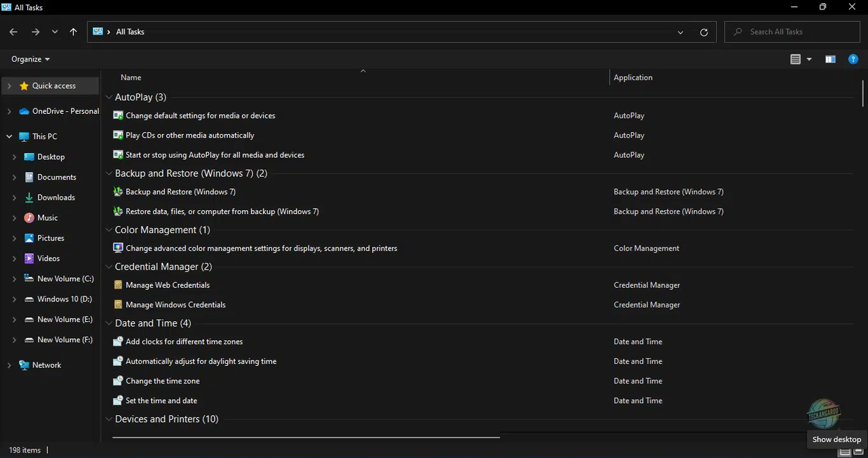This screenshot has width=868, height=458.
Task: Open the recent locations dropdown arrow
Action: pos(55,32)
